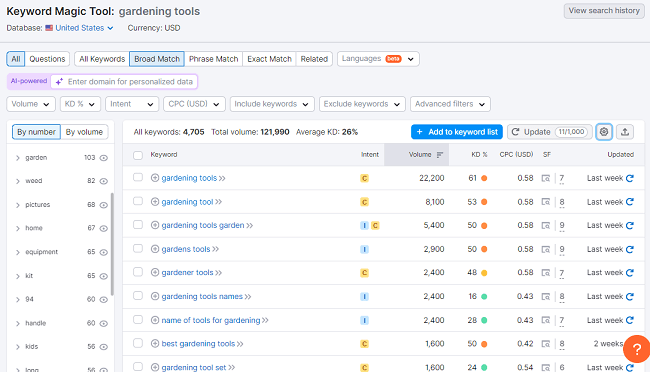650x372 pixels.
Task: Select the Exact Match tab
Action: (x=269, y=59)
